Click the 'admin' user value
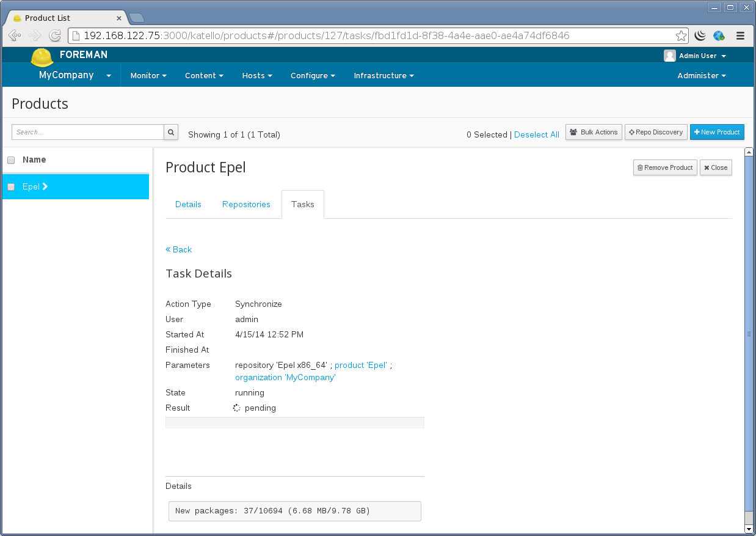 [x=247, y=319]
